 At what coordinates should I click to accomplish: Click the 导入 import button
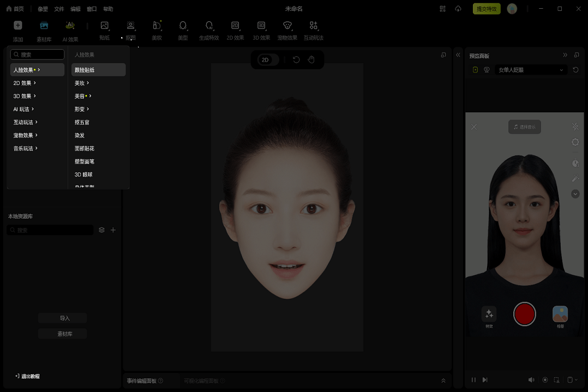[x=62, y=318]
